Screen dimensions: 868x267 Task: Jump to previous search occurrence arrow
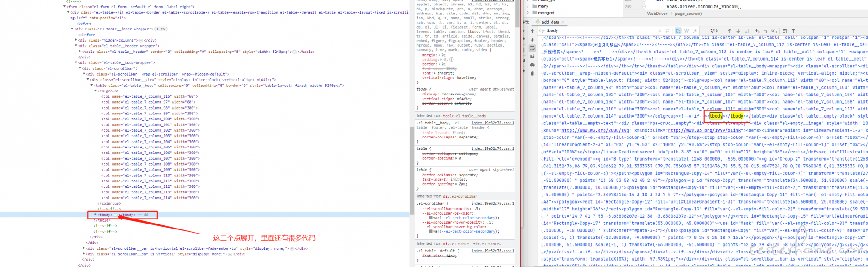(730, 31)
